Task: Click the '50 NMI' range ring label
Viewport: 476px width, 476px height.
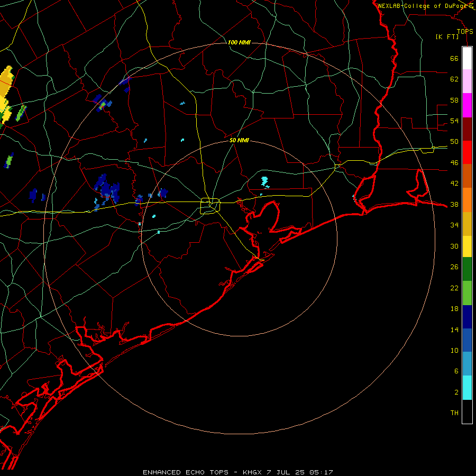Action: click(x=239, y=140)
